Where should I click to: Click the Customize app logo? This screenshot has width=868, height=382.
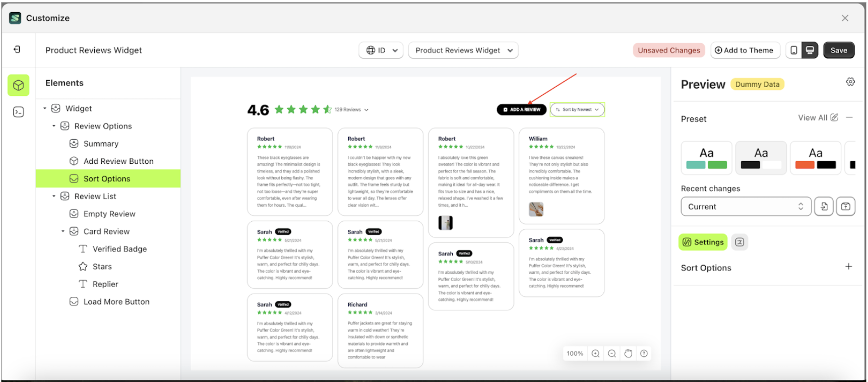tap(15, 18)
